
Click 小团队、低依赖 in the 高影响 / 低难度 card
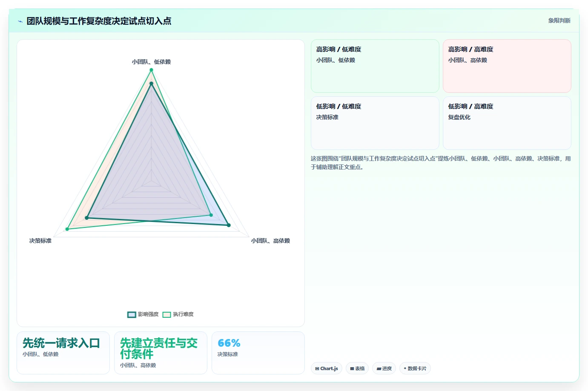[x=336, y=60]
